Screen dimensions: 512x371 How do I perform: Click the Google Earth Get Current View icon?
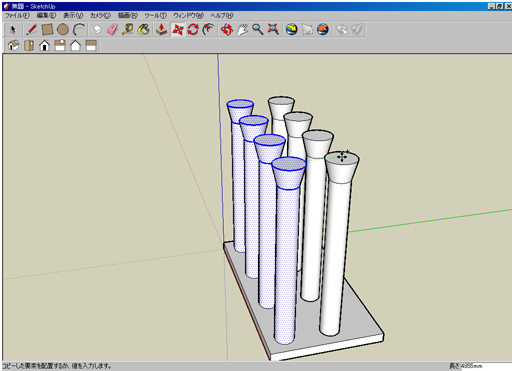(x=291, y=30)
